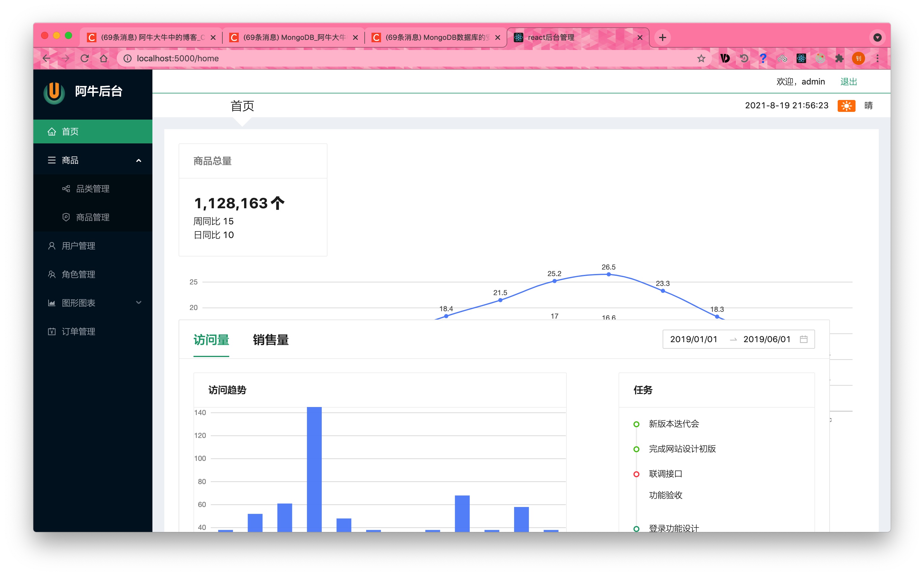Click the 商品管理 shield icon
Screen dimensions: 924x576
coord(66,217)
